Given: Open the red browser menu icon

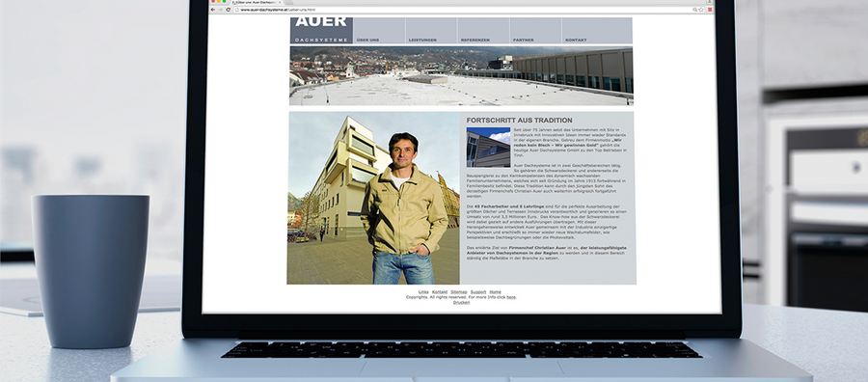Looking at the screenshot, I should click(x=710, y=10).
